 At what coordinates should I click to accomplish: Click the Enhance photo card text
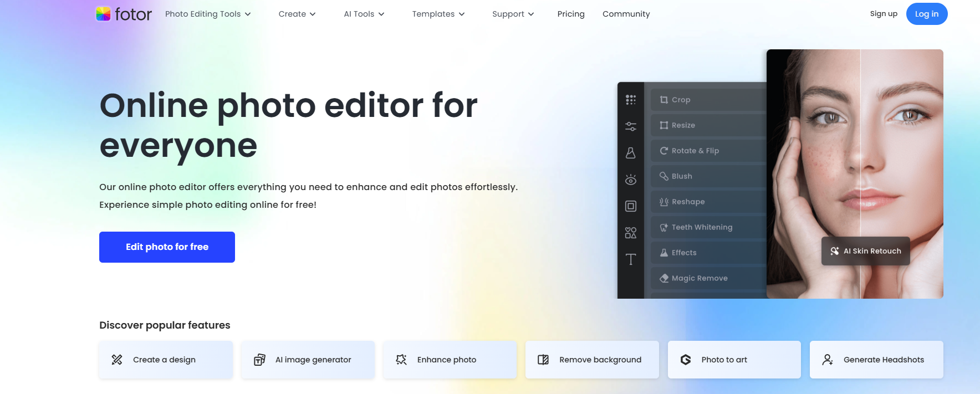click(447, 360)
